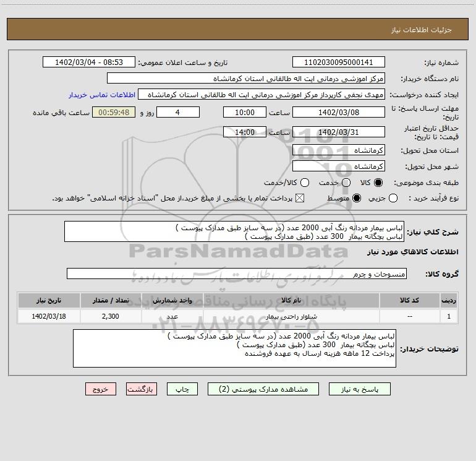
Task: Click the 'تاریخ نیاز' column header
Action: 49,300
